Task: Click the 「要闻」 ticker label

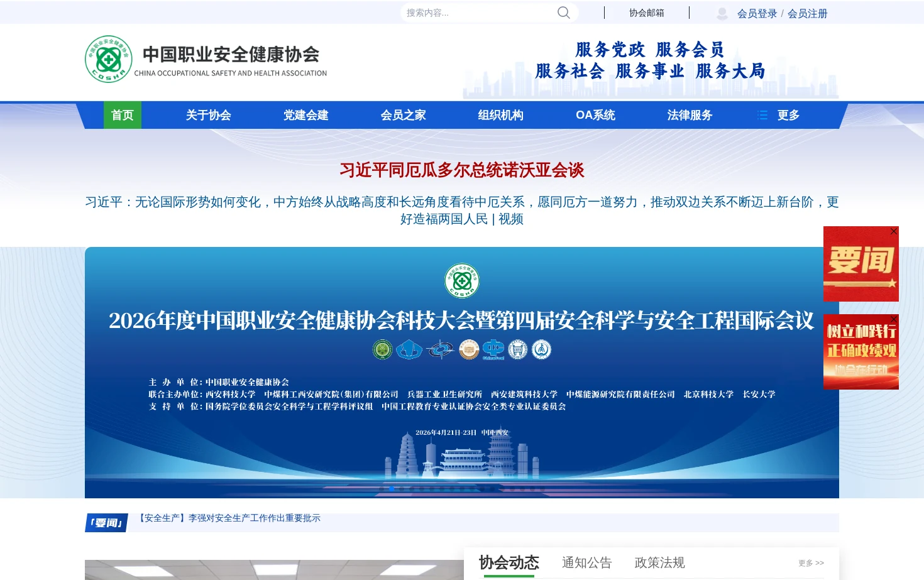Action: 106,523
